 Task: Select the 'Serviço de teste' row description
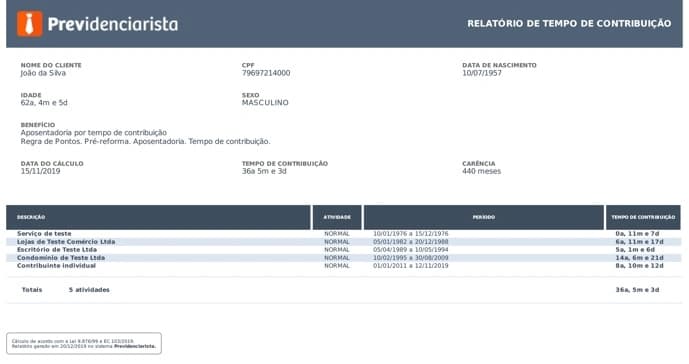(x=44, y=234)
